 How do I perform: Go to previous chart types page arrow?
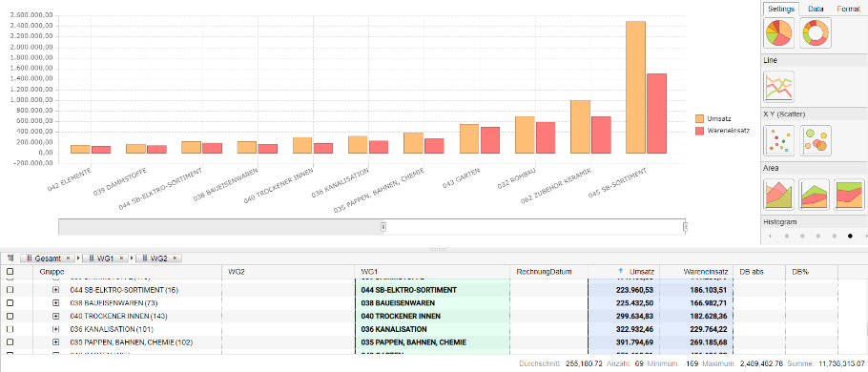pyautogui.click(x=769, y=236)
